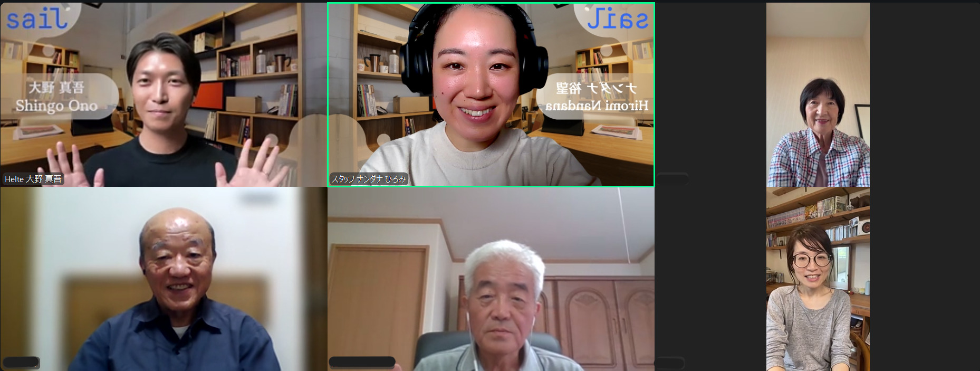
Task: Click the mirrored sail logo in the active speaker's tile
Action: coord(617,20)
